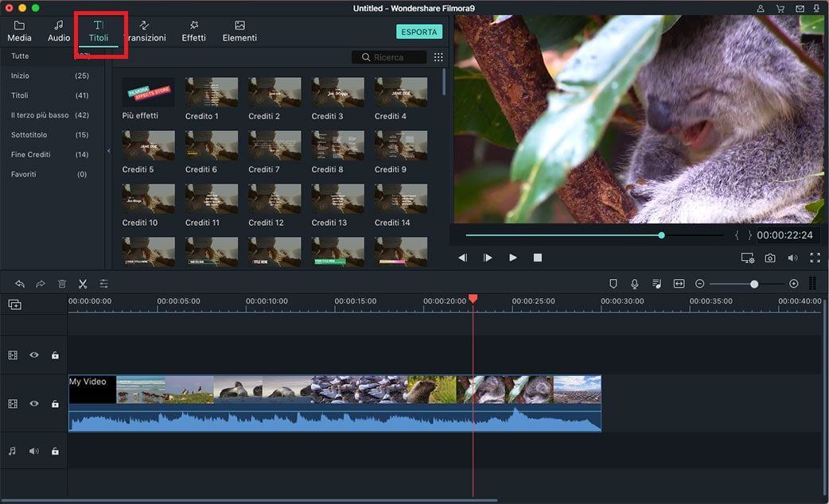Click the ESPORTA button

(x=418, y=33)
